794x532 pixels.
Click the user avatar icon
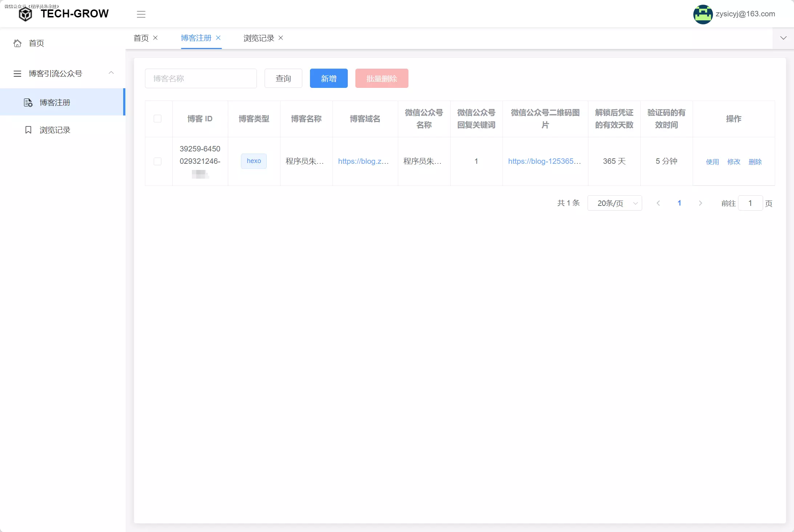tap(703, 14)
